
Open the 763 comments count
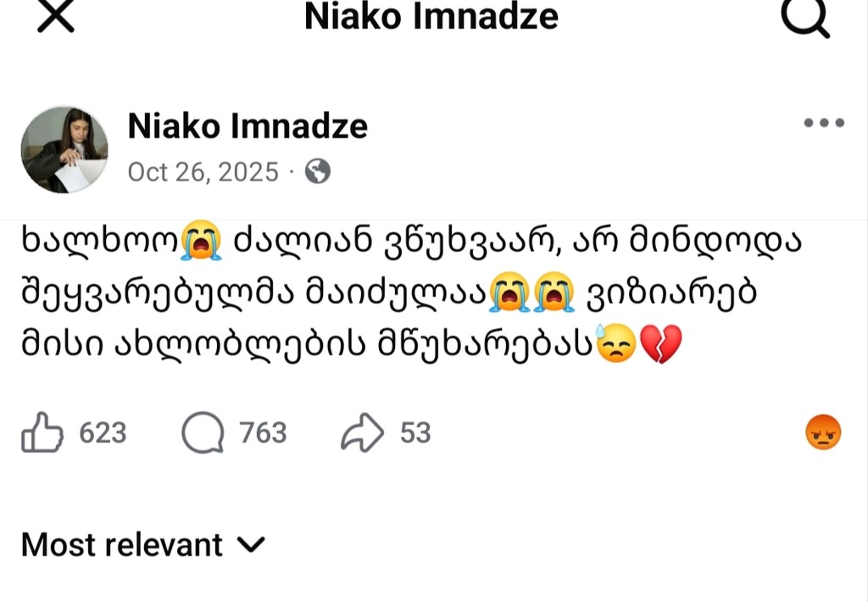[x=263, y=433]
